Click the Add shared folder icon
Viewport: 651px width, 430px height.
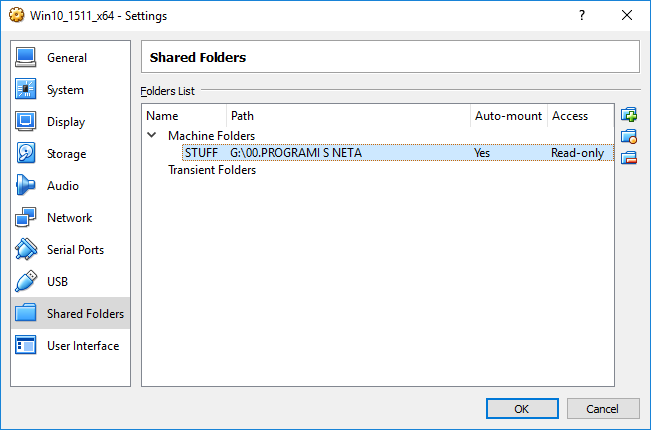(629, 115)
